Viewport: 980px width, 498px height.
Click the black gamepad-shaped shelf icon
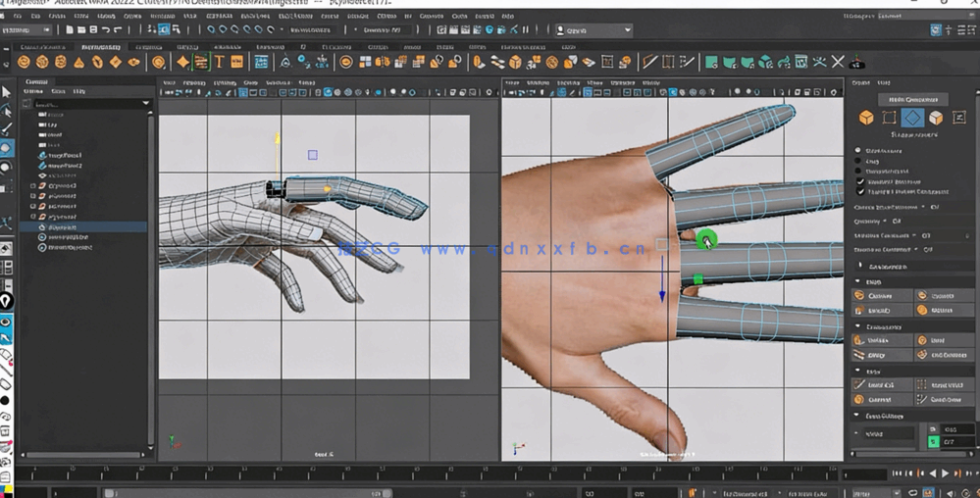click(x=856, y=62)
